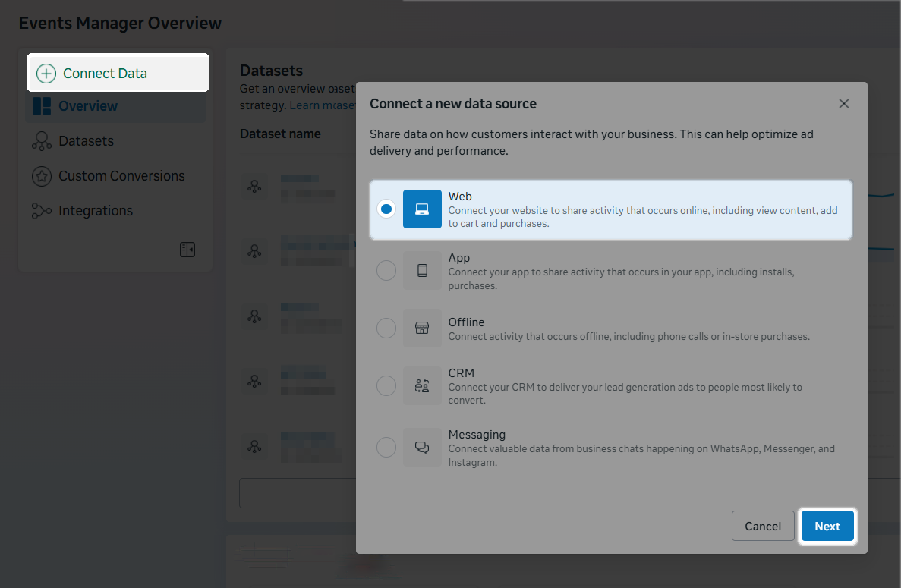The width and height of the screenshot is (901, 588).
Task: Click the Web laptop icon
Action: tap(422, 209)
